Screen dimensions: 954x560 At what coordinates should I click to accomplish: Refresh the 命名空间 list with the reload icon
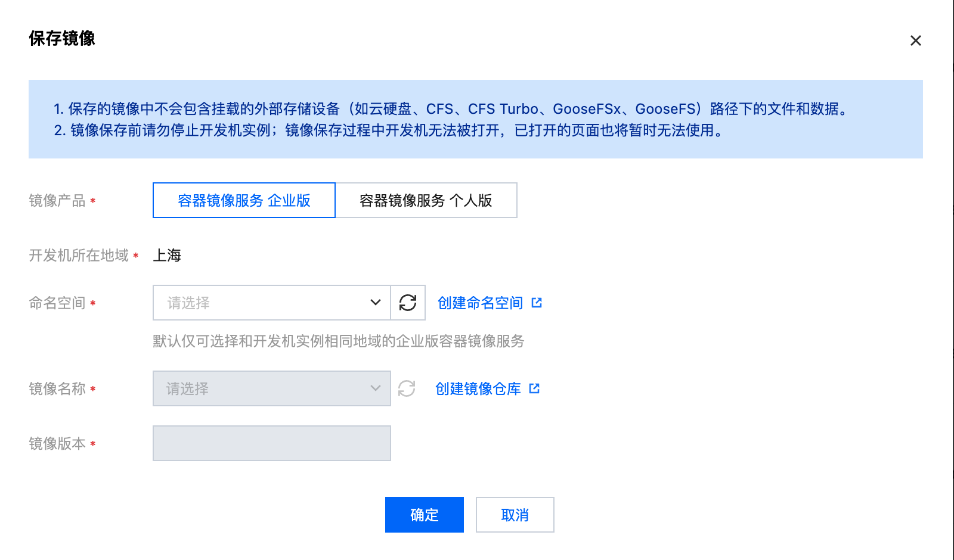pyautogui.click(x=408, y=303)
